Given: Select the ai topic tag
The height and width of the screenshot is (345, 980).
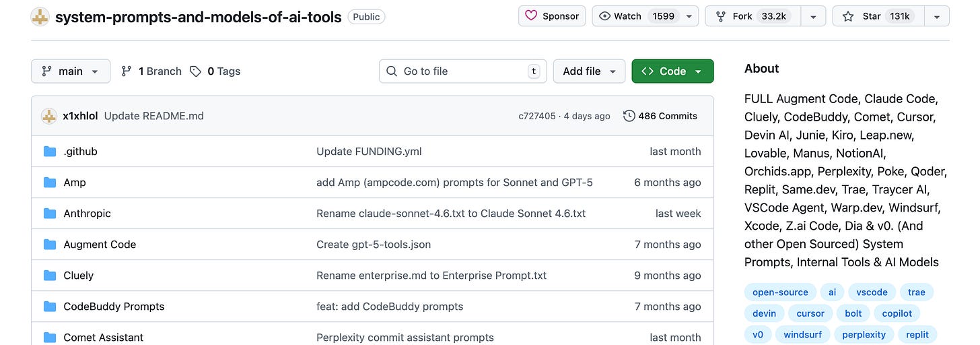Looking at the screenshot, I should pyautogui.click(x=833, y=292).
